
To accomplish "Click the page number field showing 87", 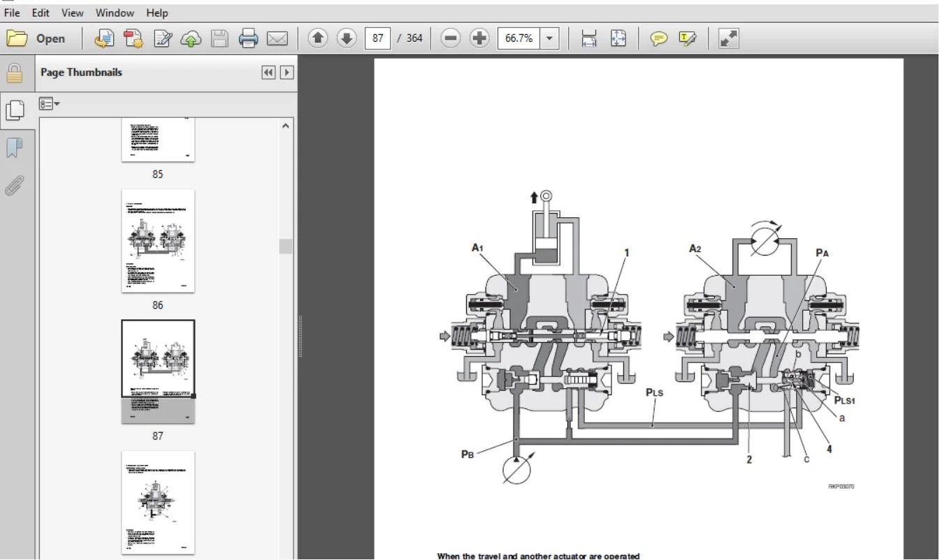I will click(x=377, y=38).
